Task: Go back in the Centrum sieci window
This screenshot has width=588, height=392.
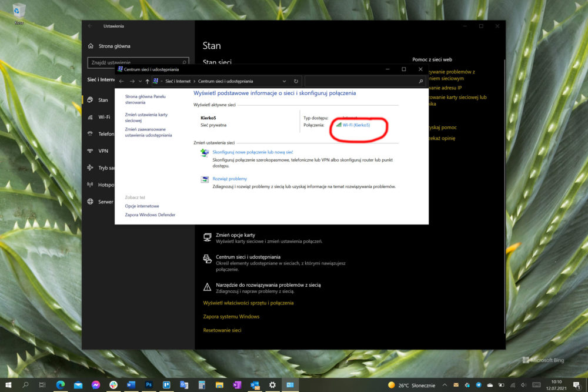Action: point(122,81)
